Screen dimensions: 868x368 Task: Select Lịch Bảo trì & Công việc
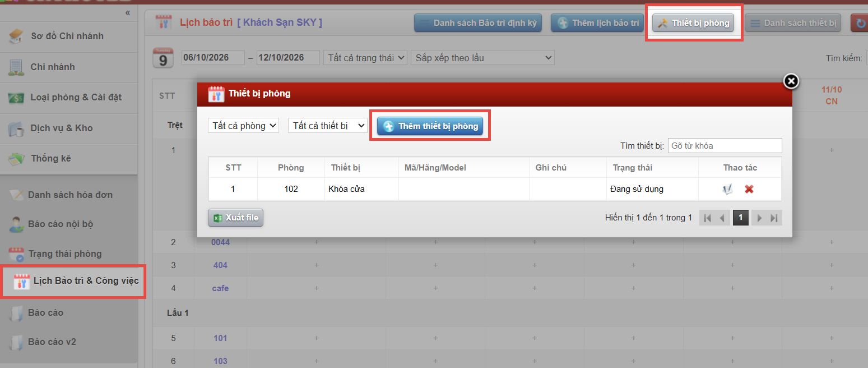(x=86, y=280)
